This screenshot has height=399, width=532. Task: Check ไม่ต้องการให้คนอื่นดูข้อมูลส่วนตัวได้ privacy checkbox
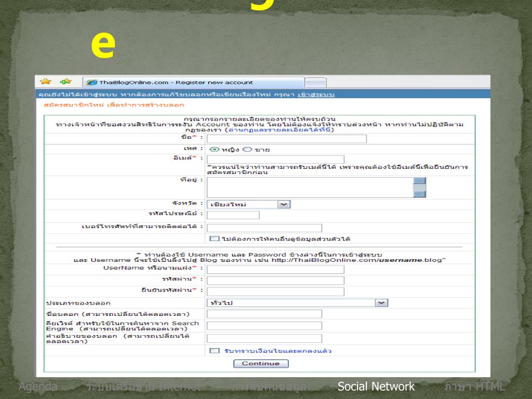(x=215, y=238)
